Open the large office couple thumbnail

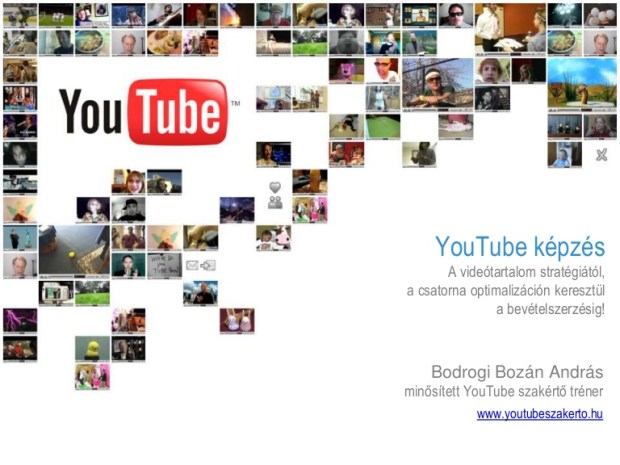510,29
